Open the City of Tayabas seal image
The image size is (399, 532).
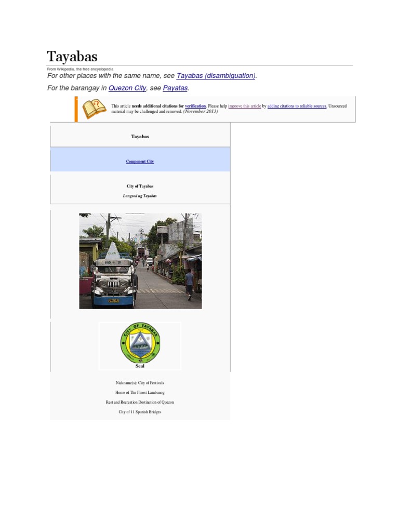click(x=140, y=343)
